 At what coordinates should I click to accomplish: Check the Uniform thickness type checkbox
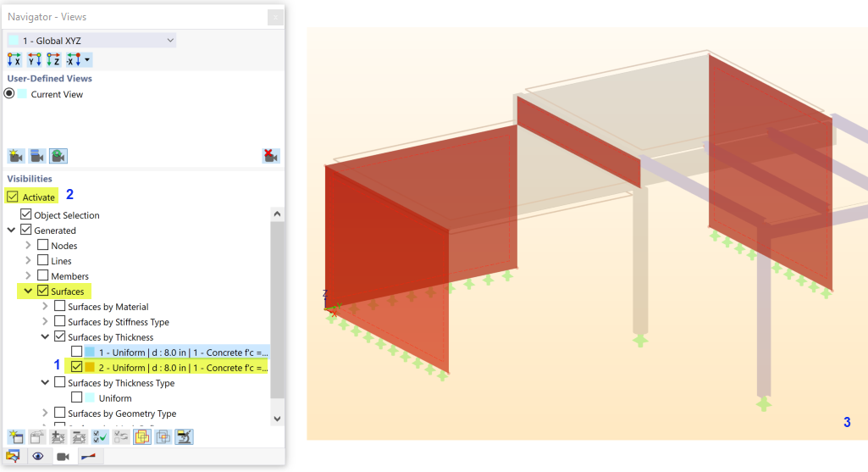tap(77, 397)
